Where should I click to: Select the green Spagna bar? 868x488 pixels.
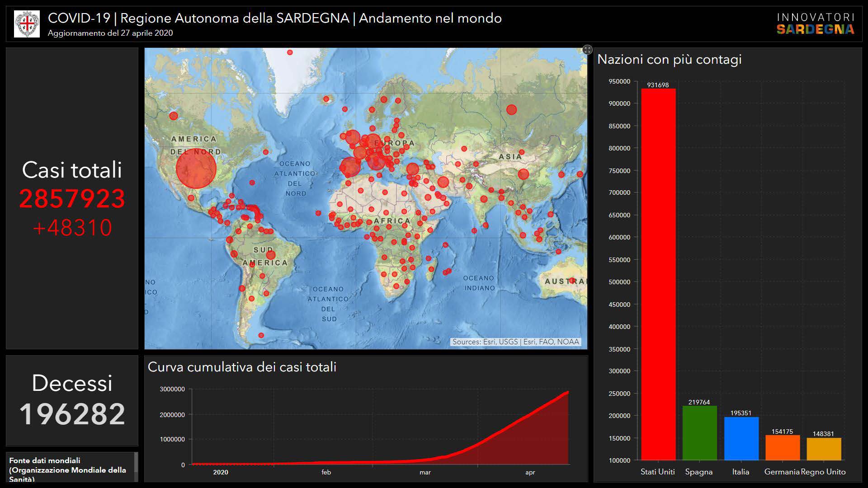(699, 432)
